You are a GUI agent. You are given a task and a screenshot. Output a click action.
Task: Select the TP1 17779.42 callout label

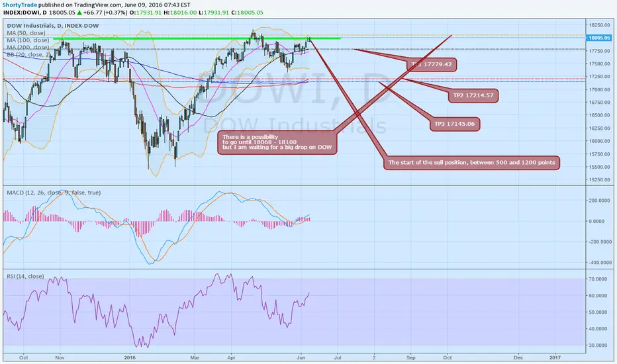(x=432, y=64)
